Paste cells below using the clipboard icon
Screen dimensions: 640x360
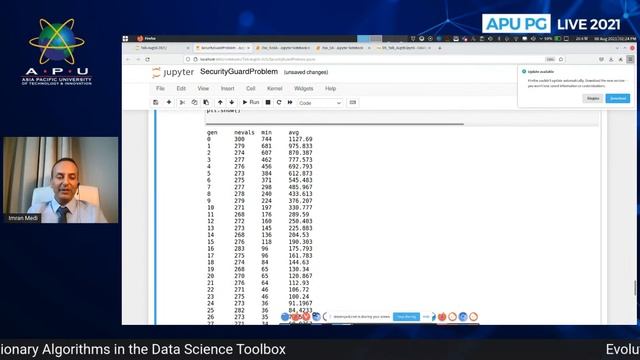point(206,102)
